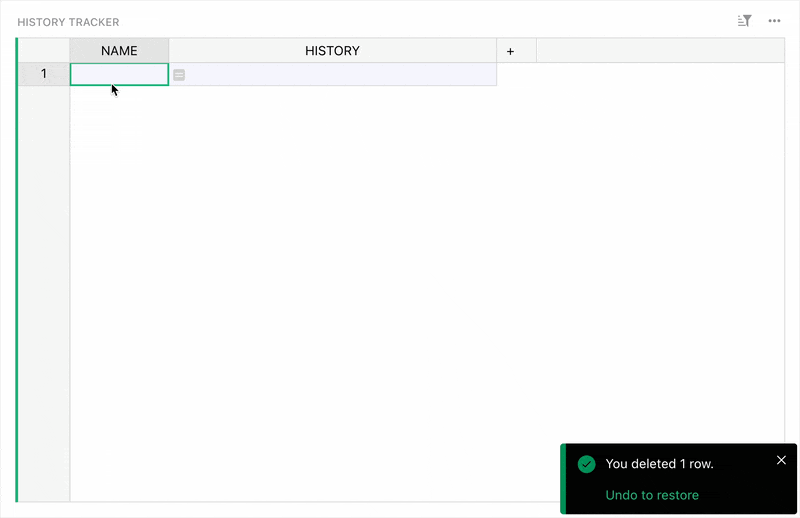Click the green checkmark success icon
The height and width of the screenshot is (518, 800).
point(587,464)
